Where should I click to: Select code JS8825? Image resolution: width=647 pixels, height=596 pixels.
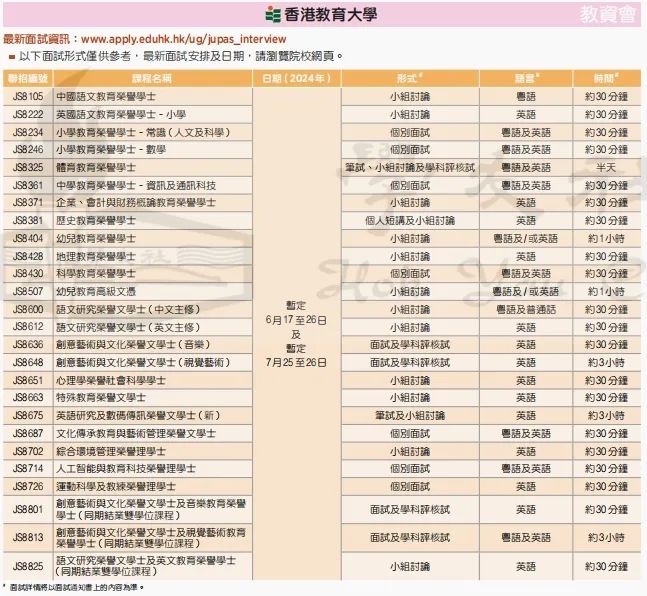click(x=28, y=566)
